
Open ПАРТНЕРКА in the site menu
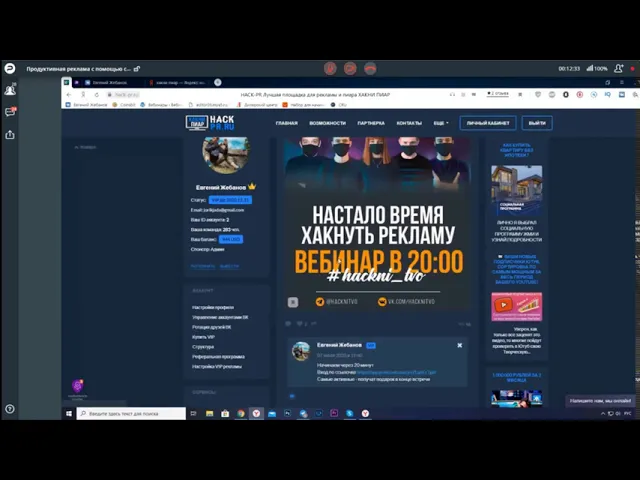coord(371,123)
